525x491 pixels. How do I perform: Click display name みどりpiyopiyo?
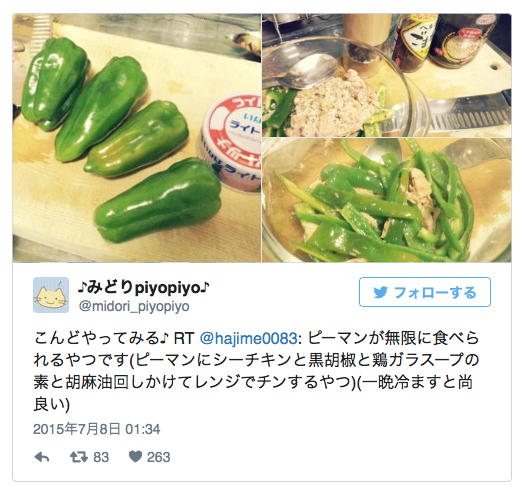[x=144, y=287]
